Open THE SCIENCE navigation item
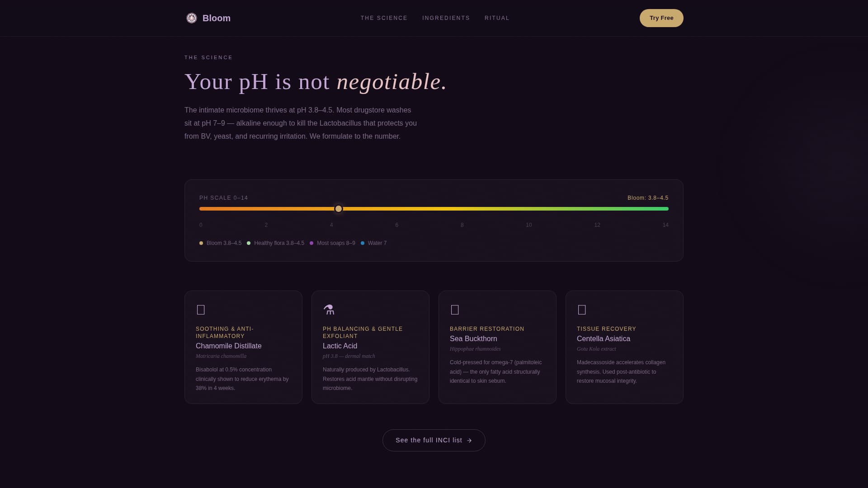This screenshot has width=868, height=488. pos(384,18)
